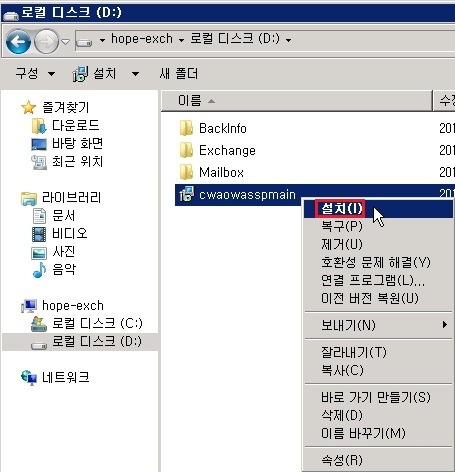Open 다운로드 in the navigation pane
This screenshot has width=455, height=472.
click(x=75, y=125)
